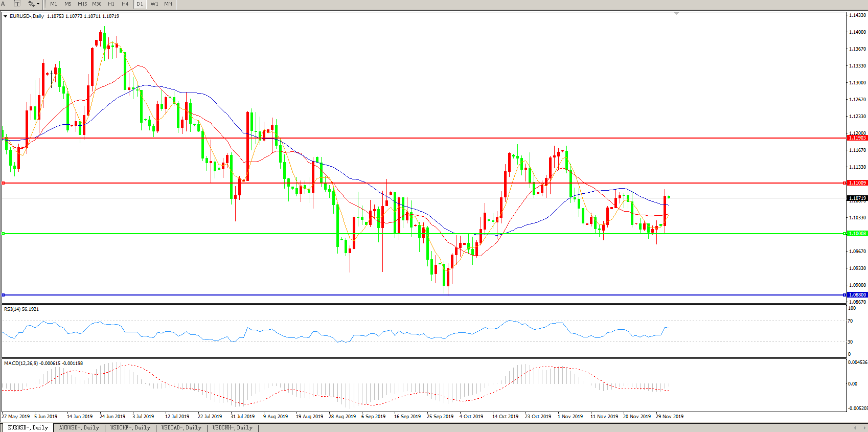The image size is (868, 432).
Task: Switch to the USDCAD-, Daily tab
Action: [x=181, y=427]
